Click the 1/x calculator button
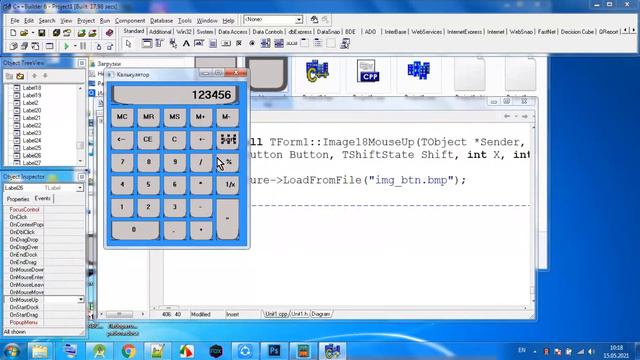 point(229,184)
